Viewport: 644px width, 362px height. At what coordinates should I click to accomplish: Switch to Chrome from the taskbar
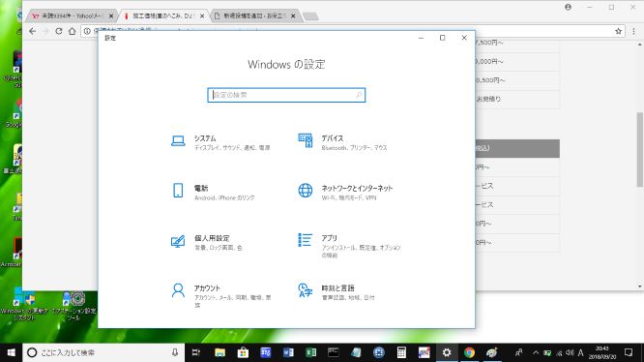coord(469,352)
